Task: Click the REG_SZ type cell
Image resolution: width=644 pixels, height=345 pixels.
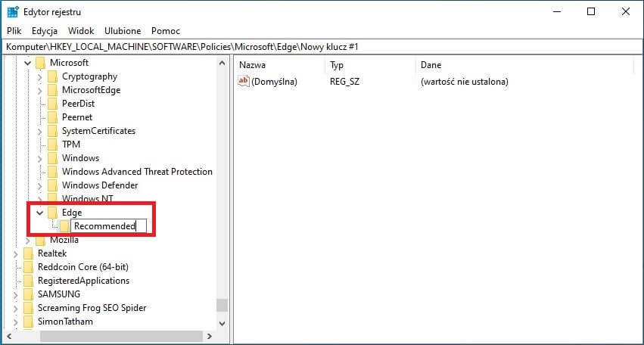Action: pos(344,81)
